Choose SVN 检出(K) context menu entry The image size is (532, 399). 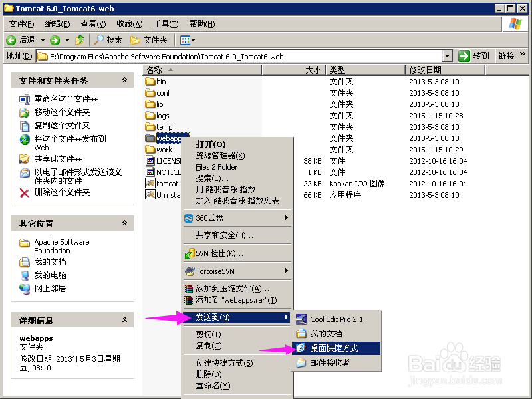pos(237,253)
